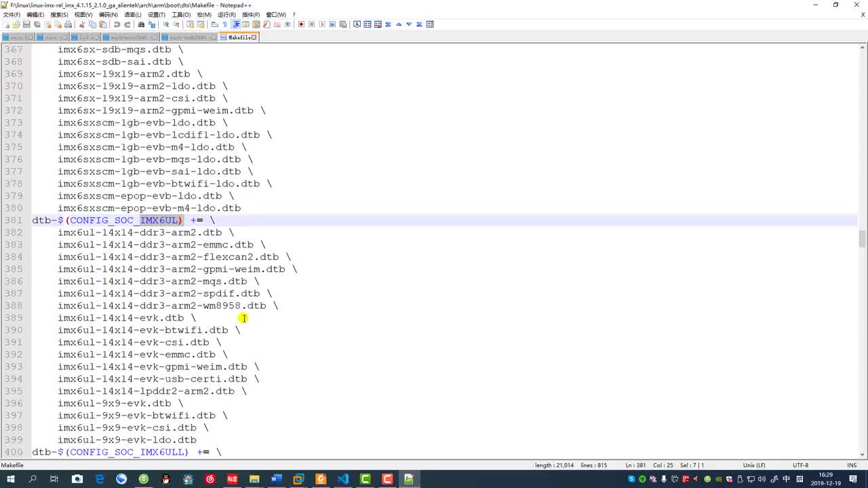Open the 插件(P) menu
The width and height of the screenshot is (868, 488).
(251, 14)
